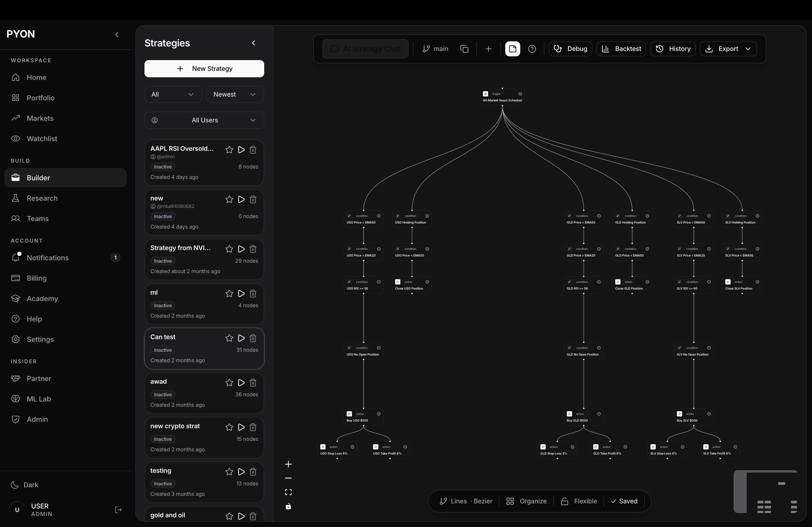812x527 pixels.
Task: Open AI Strategy Chat
Action: [365, 49]
